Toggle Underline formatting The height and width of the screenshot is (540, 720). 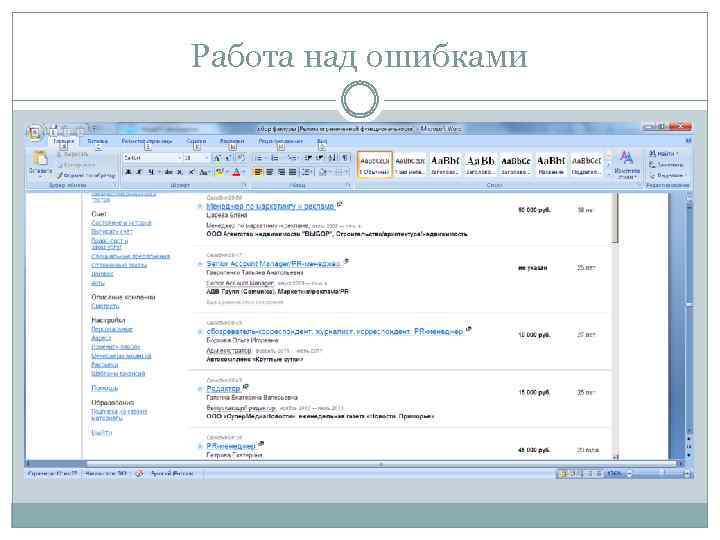click(x=151, y=172)
